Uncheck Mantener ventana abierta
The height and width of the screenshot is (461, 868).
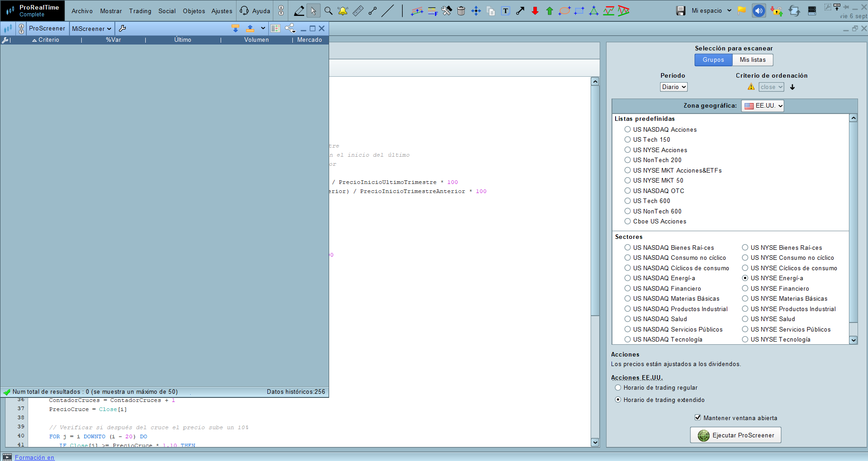click(x=698, y=417)
